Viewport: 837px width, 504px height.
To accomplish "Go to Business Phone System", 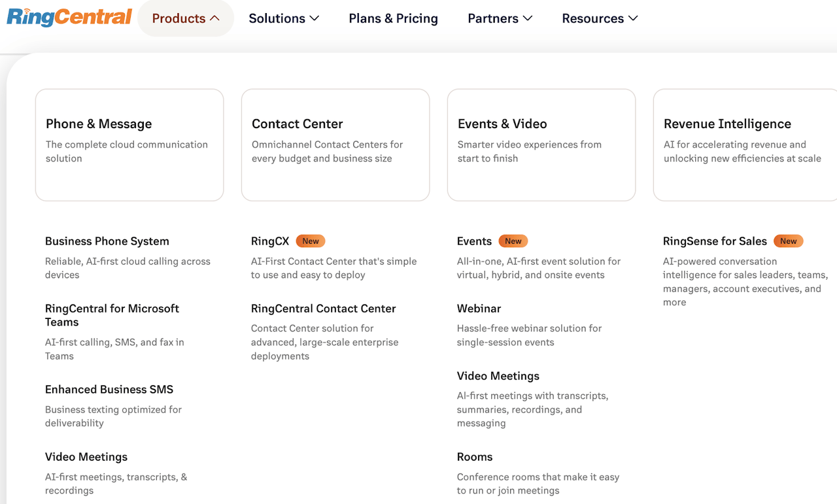I will (107, 241).
